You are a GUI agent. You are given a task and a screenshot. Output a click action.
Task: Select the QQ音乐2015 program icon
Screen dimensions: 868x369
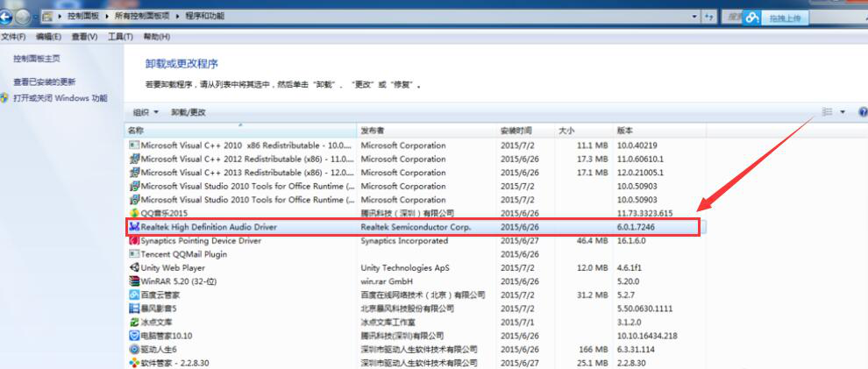click(134, 213)
